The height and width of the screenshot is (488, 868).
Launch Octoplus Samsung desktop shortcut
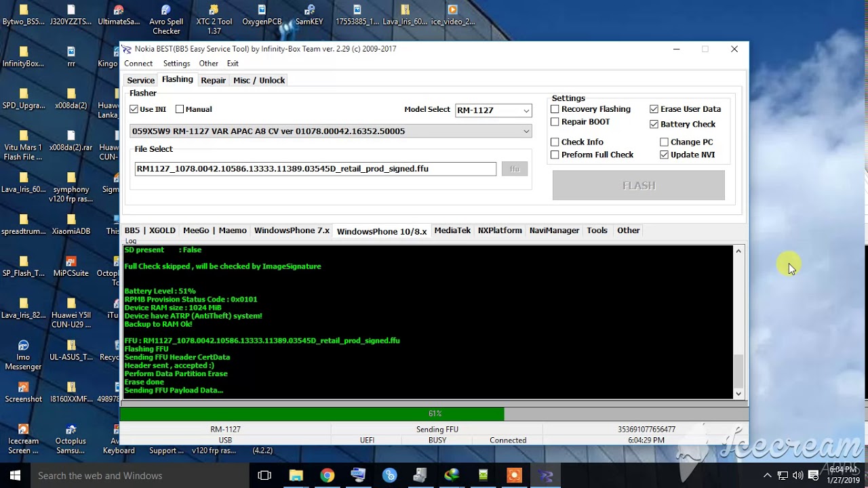(x=71, y=439)
